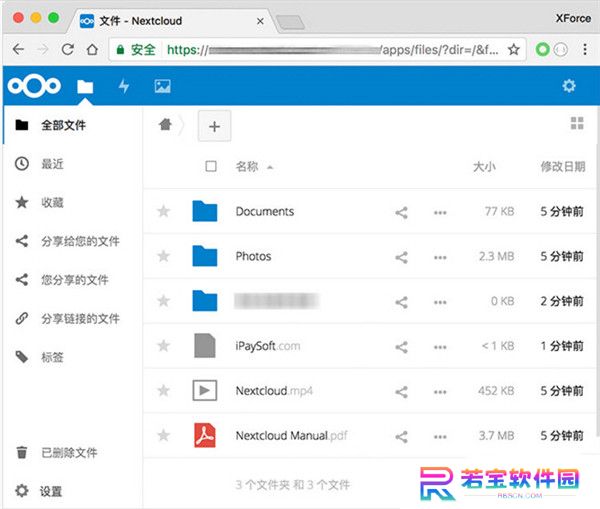The width and height of the screenshot is (600, 509).
Task: Select 您分享的文件 in the sidebar
Action: pos(73,280)
